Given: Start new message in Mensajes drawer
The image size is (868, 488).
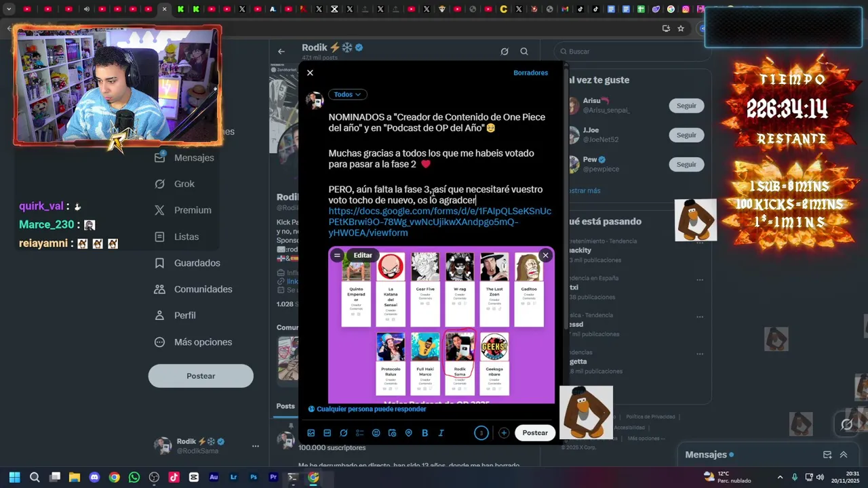Looking at the screenshot, I should point(827,455).
